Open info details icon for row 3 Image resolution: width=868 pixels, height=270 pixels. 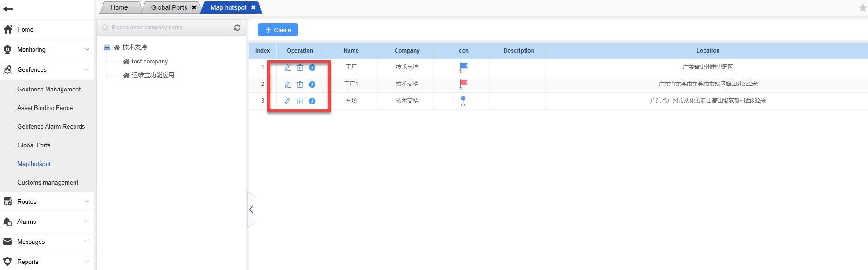312,101
